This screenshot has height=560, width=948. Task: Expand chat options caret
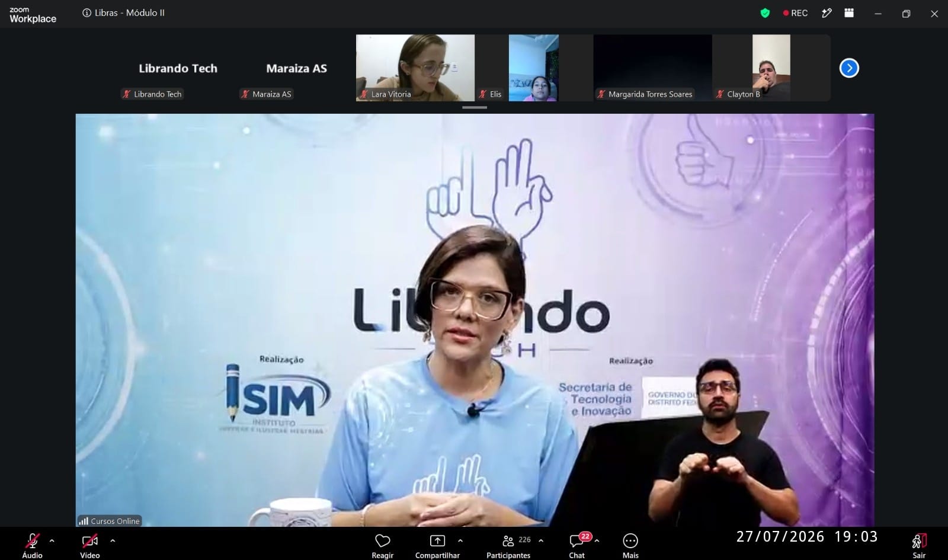[x=597, y=540]
